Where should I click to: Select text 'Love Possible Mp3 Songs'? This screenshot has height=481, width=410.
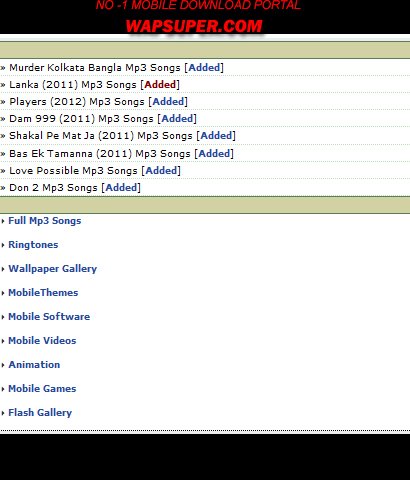73,171
